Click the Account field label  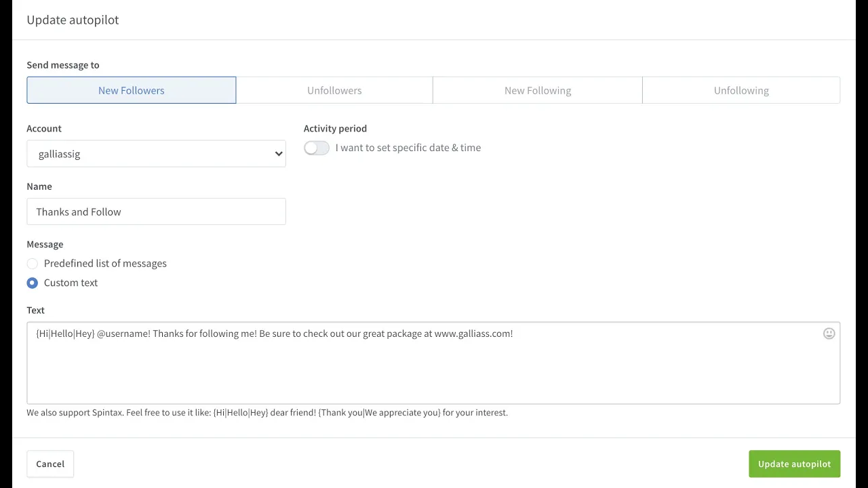point(44,128)
